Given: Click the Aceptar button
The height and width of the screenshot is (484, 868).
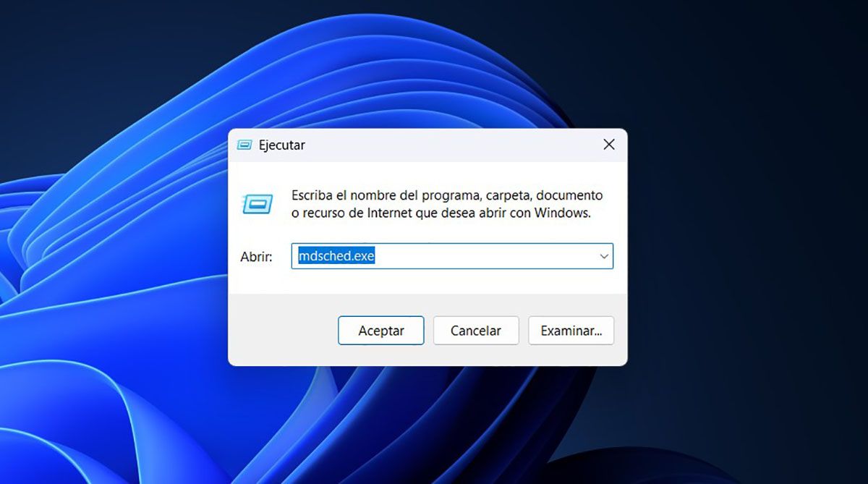Looking at the screenshot, I should pyautogui.click(x=381, y=331).
